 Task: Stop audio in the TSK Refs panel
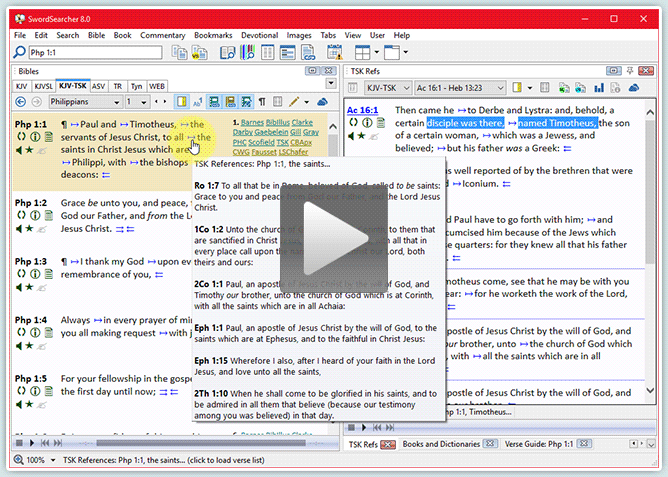(x=351, y=427)
